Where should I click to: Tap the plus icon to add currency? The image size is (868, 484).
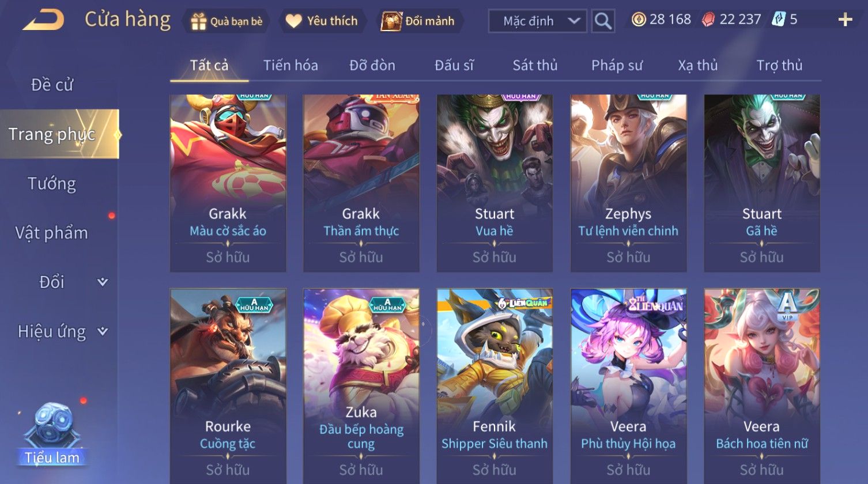point(845,20)
